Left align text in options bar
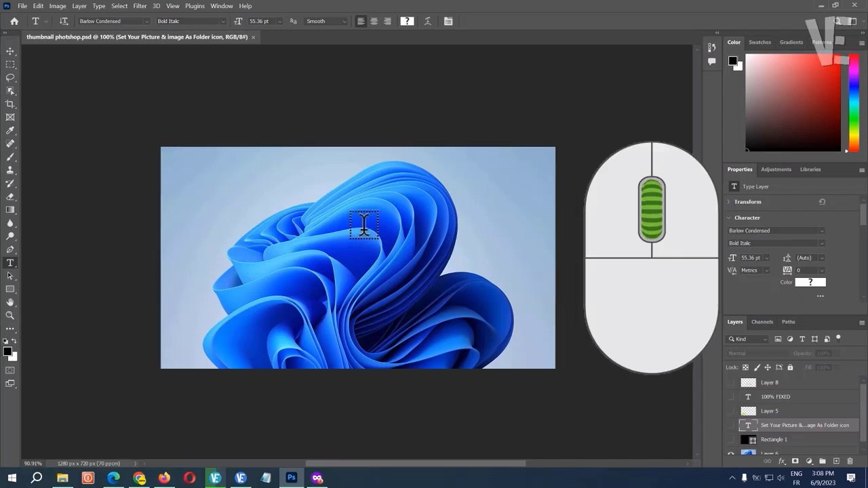This screenshot has height=488, width=868. (361, 21)
